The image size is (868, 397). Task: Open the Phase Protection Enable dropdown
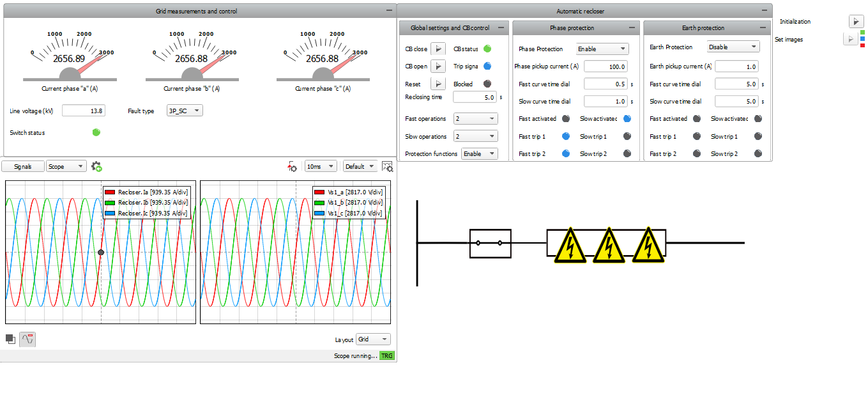click(x=602, y=49)
